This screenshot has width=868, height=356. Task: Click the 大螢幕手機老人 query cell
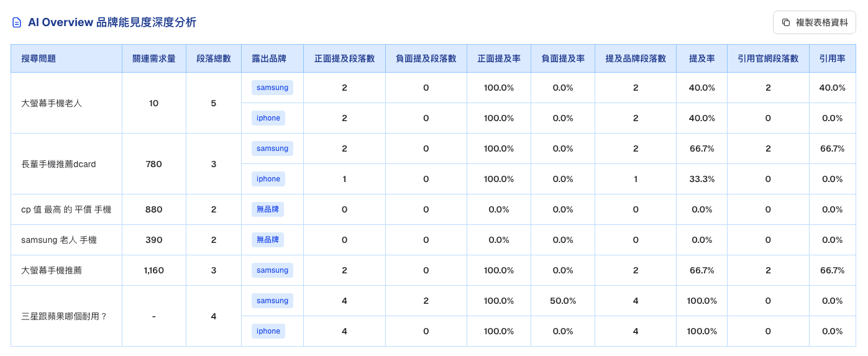coord(66,103)
